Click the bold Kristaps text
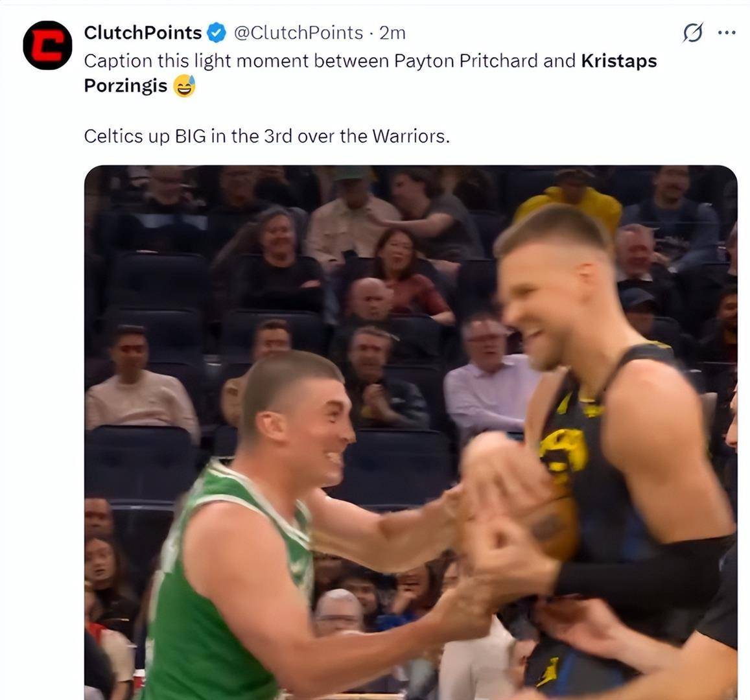The height and width of the screenshot is (700, 750). (x=619, y=61)
